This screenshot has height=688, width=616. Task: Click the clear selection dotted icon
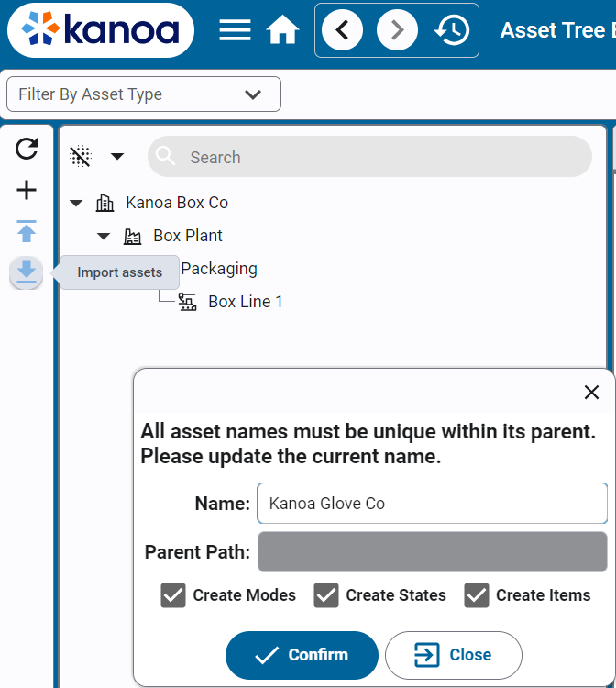[81, 156]
